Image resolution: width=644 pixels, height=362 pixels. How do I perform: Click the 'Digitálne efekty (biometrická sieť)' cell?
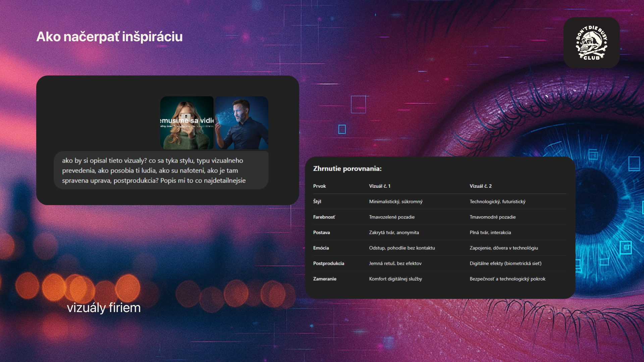click(x=505, y=263)
